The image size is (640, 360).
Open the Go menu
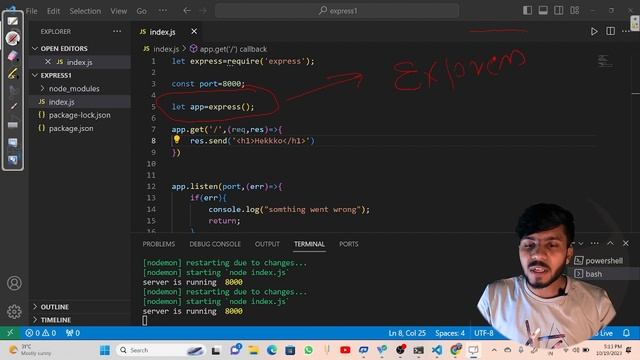tap(142, 11)
